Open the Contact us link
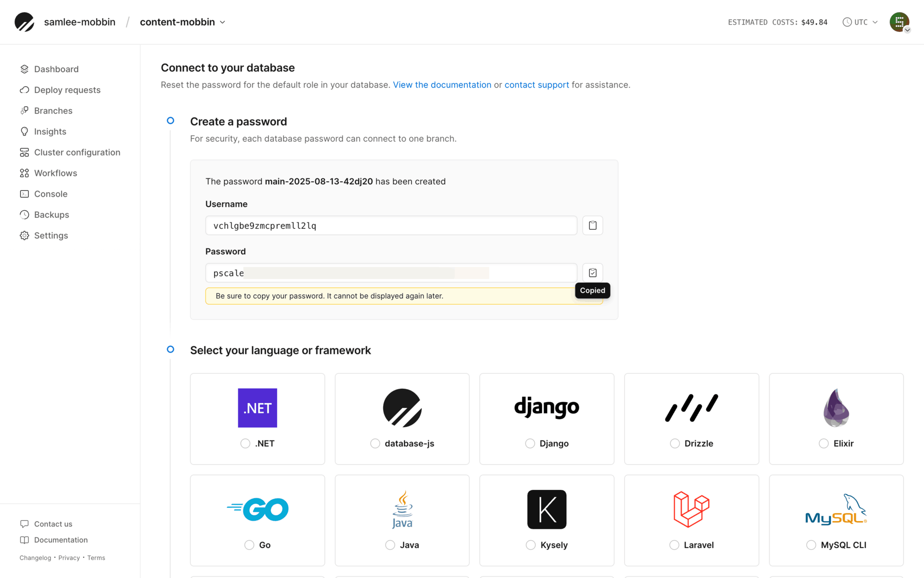Screen dimensions: 924x578 click(x=53, y=524)
